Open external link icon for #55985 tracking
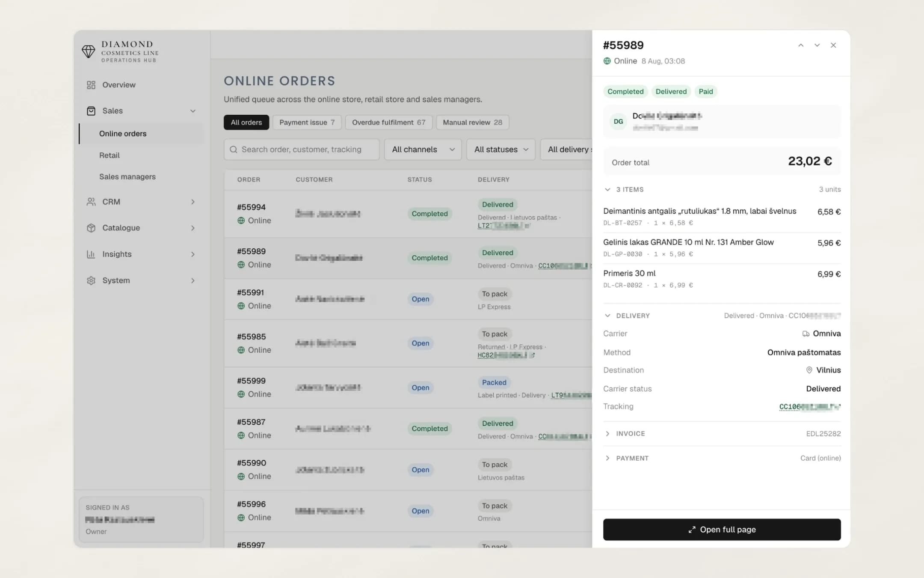This screenshot has height=578, width=924. point(532,355)
